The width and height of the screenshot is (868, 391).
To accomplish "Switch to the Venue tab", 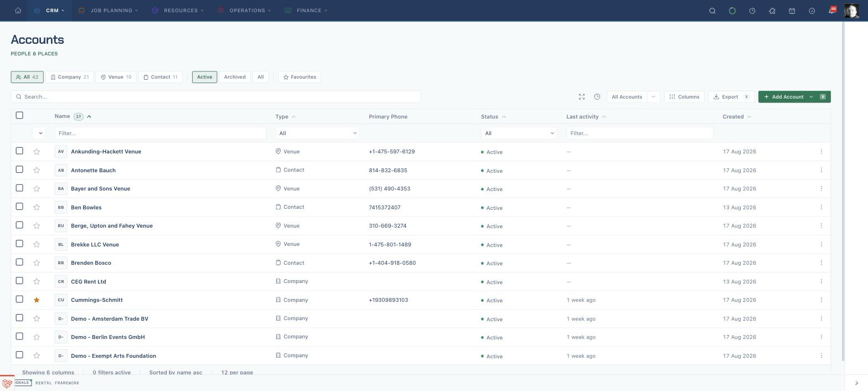I will click(x=116, y=77).
